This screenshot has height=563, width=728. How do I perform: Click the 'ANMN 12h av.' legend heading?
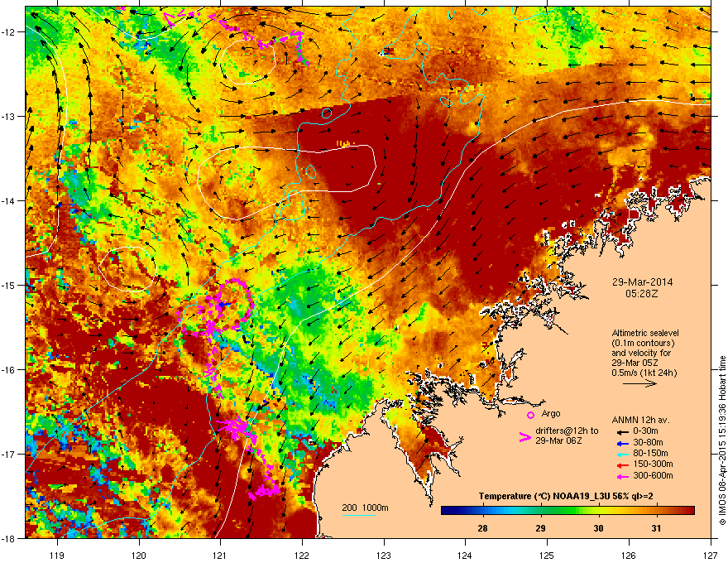640,421
